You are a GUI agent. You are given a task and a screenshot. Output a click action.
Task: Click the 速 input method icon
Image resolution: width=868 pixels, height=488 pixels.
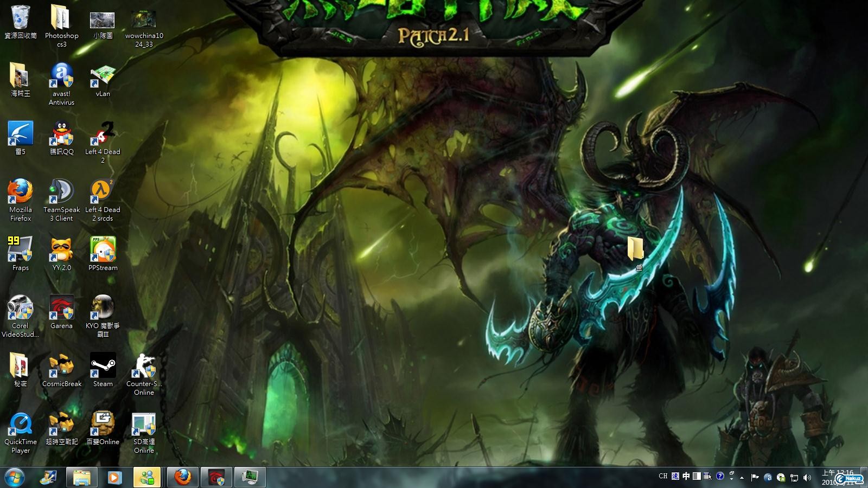pyautogui.click(x=675, y=477)
